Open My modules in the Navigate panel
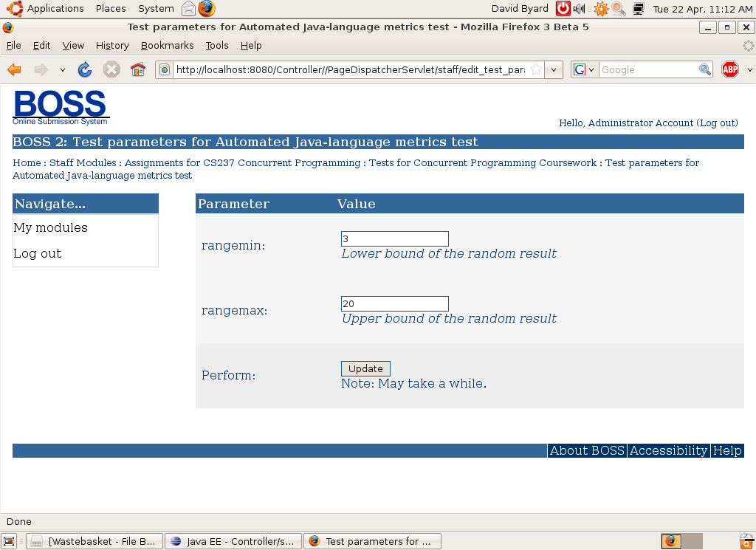 (50, 227)
